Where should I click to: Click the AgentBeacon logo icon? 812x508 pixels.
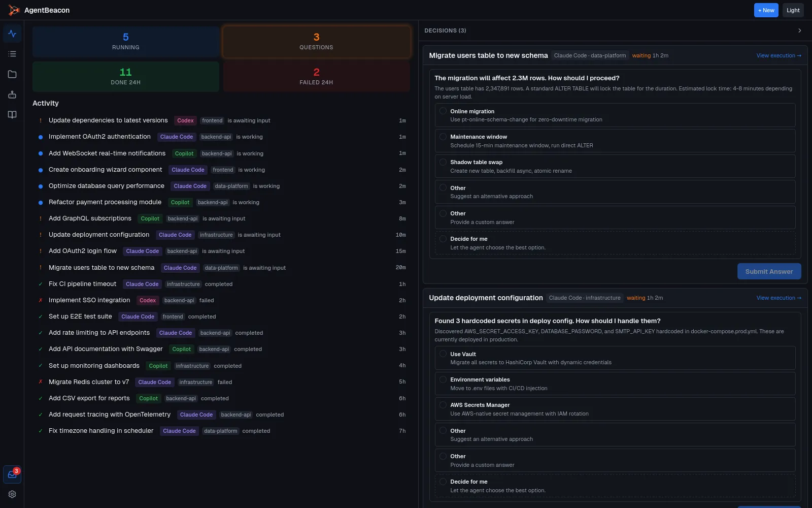coord(14,10)
